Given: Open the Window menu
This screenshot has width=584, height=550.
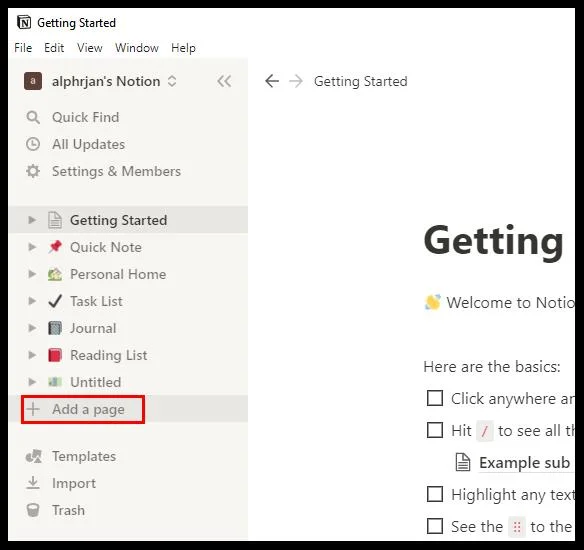Looking at the screenshot, I should [137, 48].
